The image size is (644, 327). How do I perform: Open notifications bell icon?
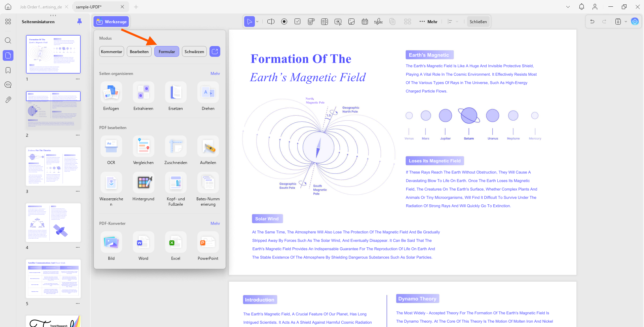coord(581,7)
